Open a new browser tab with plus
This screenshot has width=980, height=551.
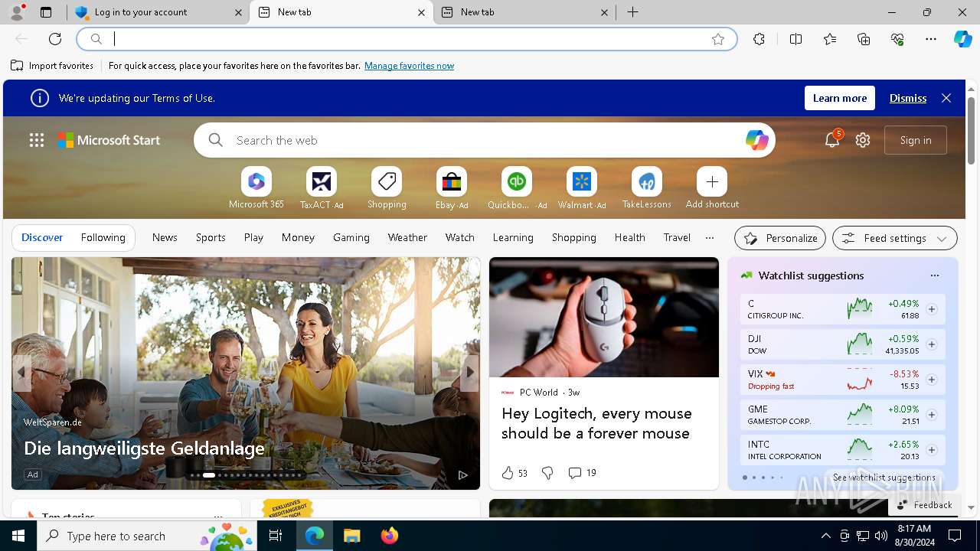coord(632,12)
